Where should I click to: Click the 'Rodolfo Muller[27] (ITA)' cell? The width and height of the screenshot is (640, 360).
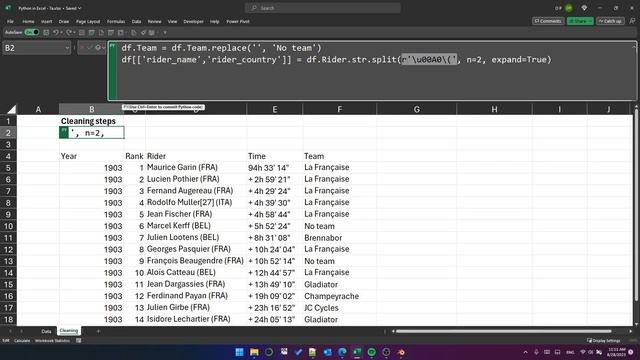[196, 202]
